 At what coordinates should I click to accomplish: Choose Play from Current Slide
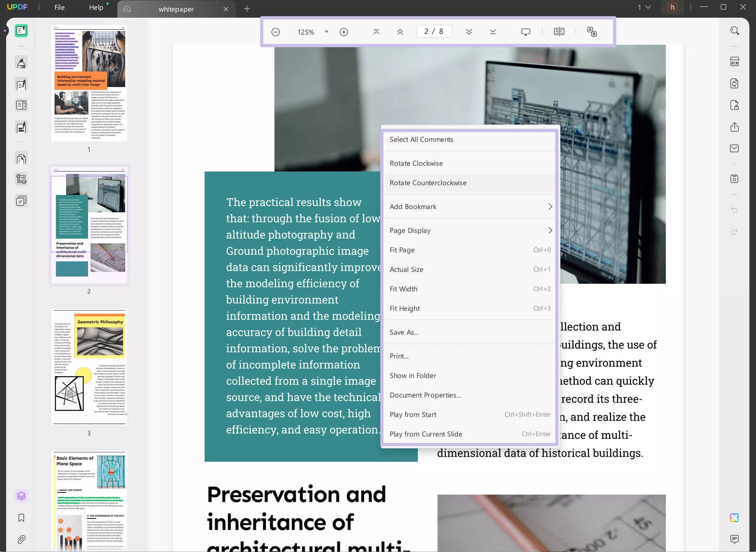point(470,434)
